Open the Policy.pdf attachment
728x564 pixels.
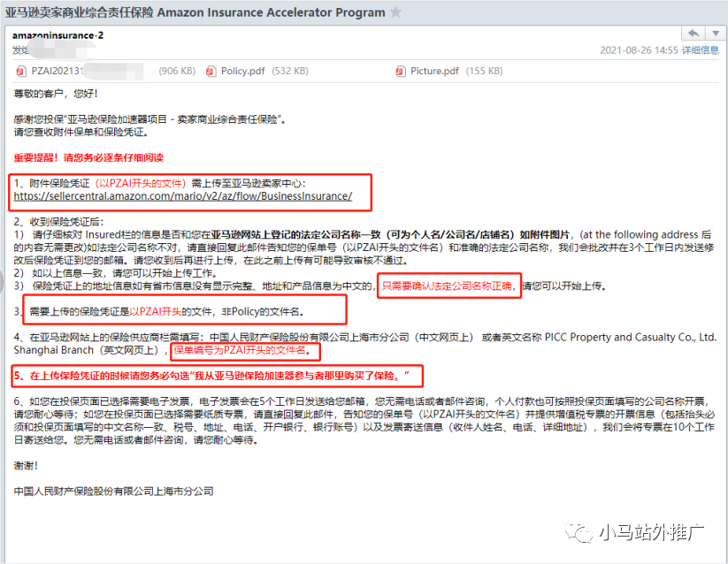(x=242, y=71)
